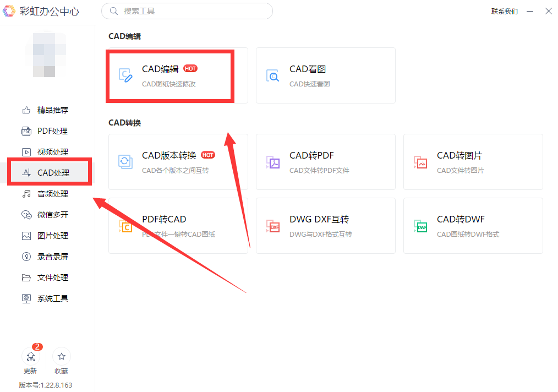Click the 彩虹办公中心 rainbow logo icon
The width and height of the screenshot is (558, 392).
click(x=9, y=11)
